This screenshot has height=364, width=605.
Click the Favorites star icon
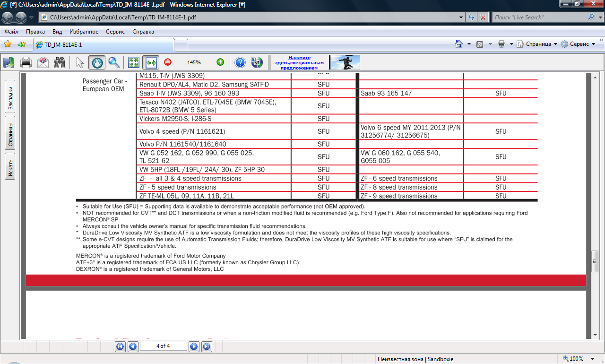pos(8,44)
